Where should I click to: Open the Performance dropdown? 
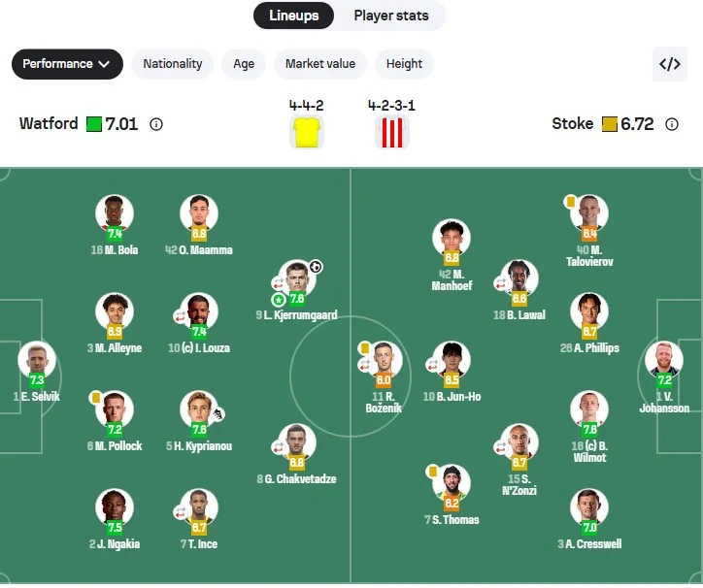(67, 64)
